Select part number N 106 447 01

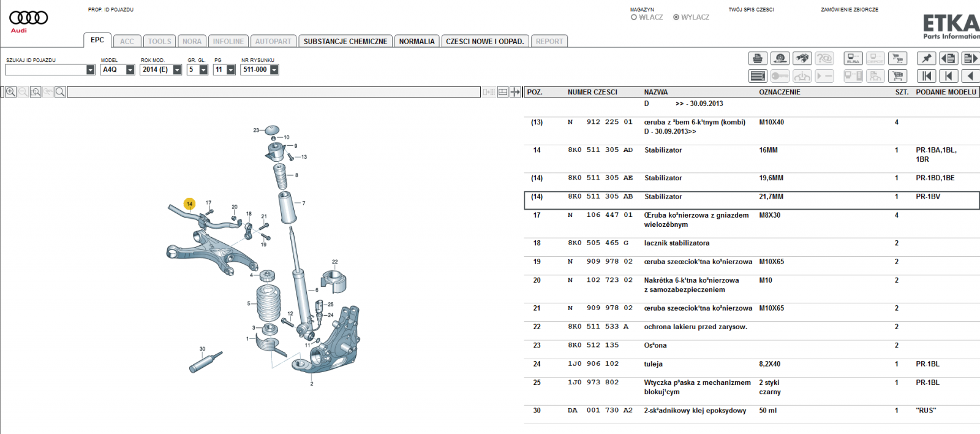[600, 215]
